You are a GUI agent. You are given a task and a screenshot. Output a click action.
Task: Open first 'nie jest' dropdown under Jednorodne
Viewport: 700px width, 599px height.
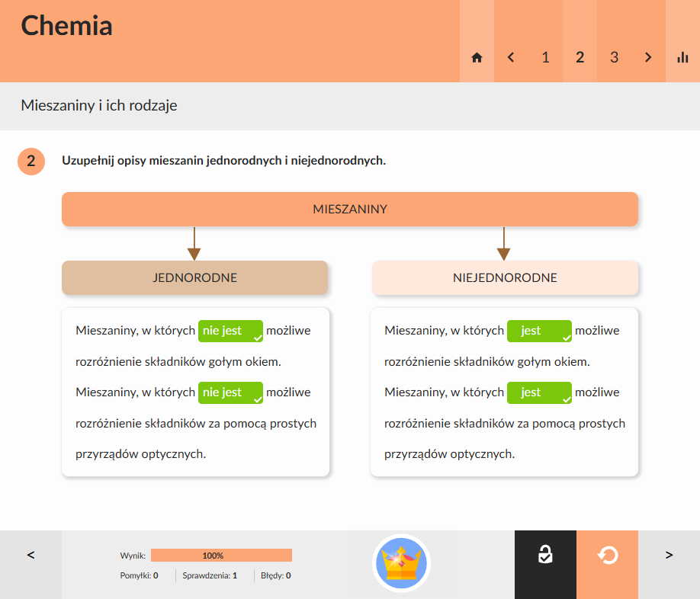point(230,331)
